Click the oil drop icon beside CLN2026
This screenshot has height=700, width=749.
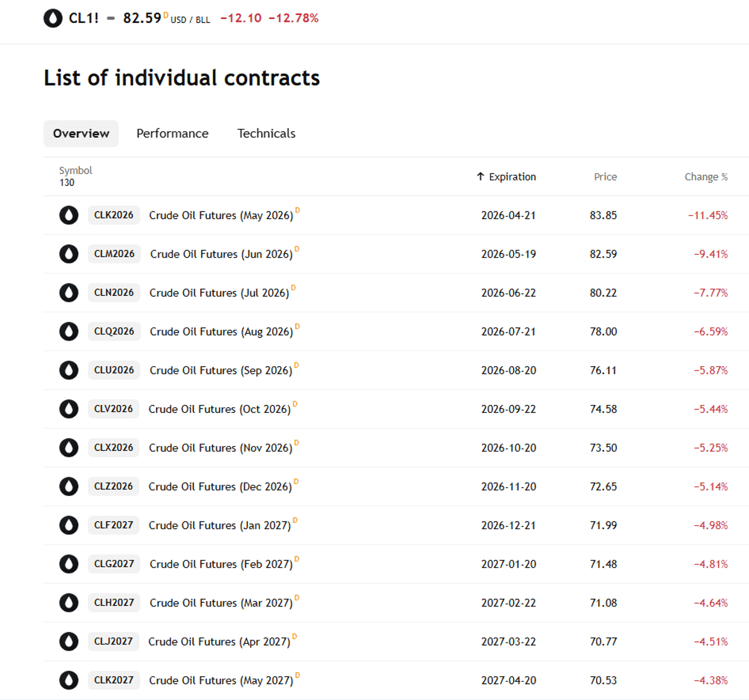click(69, 293)
